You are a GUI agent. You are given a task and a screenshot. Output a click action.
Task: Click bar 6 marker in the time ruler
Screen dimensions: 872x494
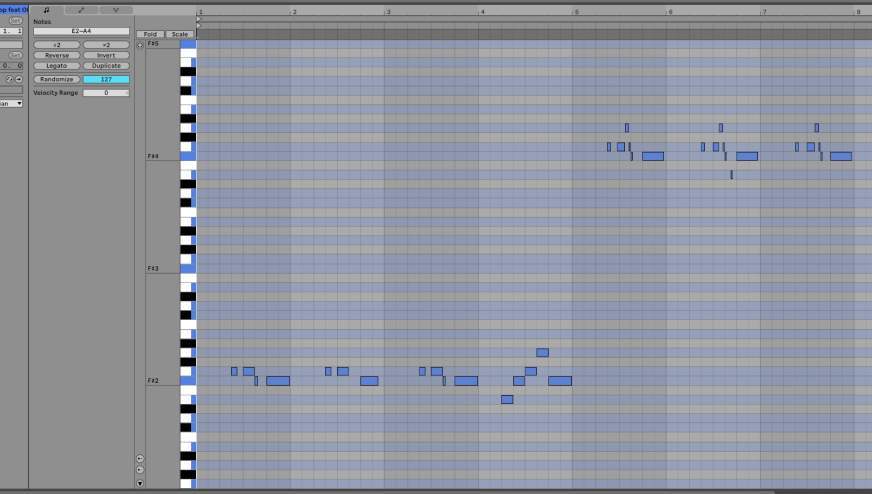tap(670, 12)
